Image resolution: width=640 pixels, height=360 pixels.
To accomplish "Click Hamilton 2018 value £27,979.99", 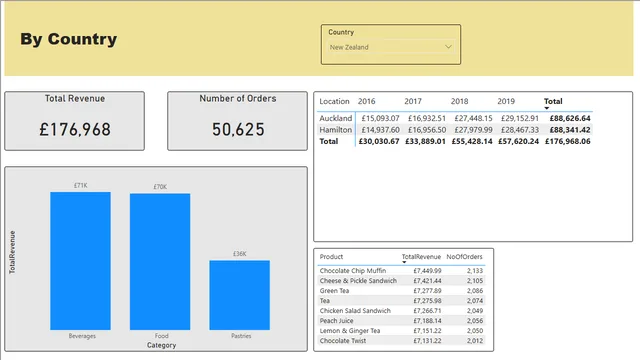I will (x=473, y=130).
